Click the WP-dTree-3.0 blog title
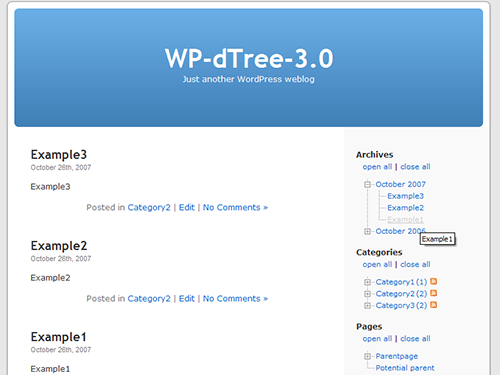Viewport: 500px width, 375px height. 249,58
